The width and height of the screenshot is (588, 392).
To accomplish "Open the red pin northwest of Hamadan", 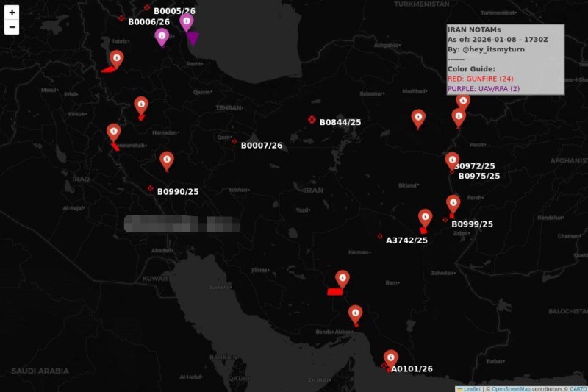I will [141, 105].
